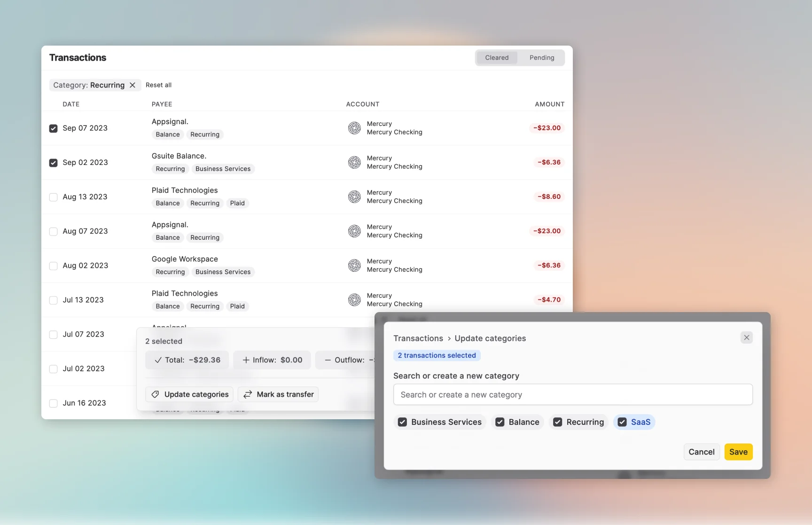Uncheck the Sep 07 2023 transaction checkbox

tap(54, 128)
